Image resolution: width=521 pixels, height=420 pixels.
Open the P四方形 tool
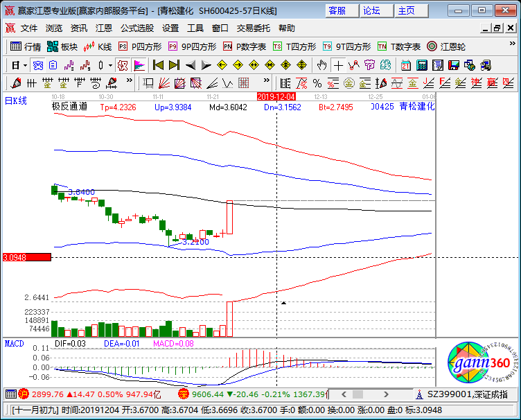[140, 46]
